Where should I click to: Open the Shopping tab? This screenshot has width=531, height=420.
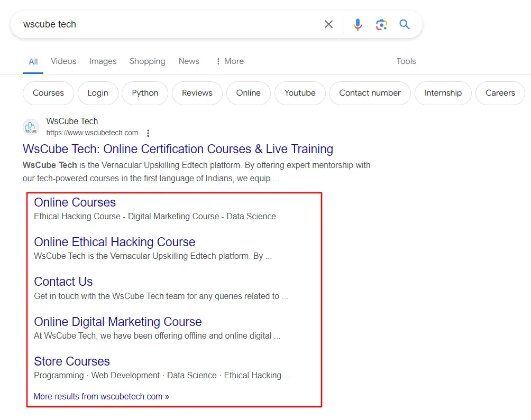[148, 61]
